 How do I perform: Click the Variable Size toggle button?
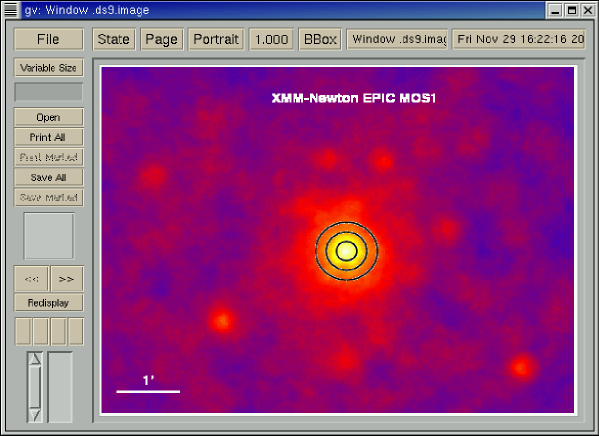49,68
